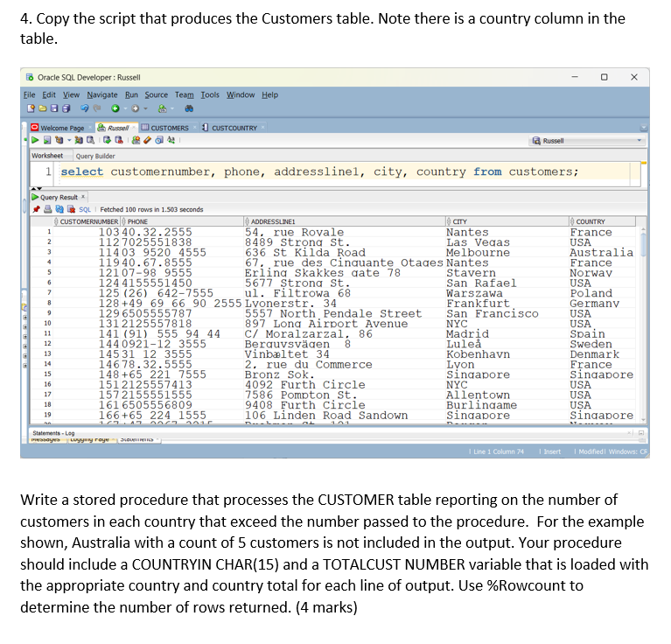Open the Team menu
671x644 pixels.
click(184, 94)
